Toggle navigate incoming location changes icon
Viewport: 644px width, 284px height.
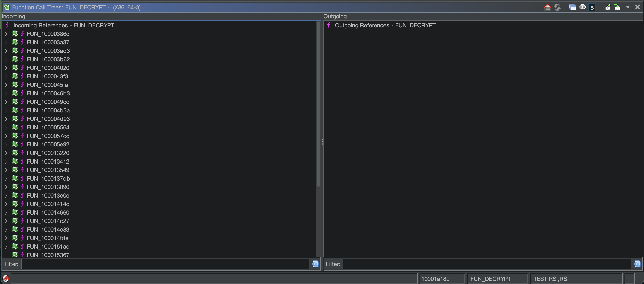tap(617, 7)
